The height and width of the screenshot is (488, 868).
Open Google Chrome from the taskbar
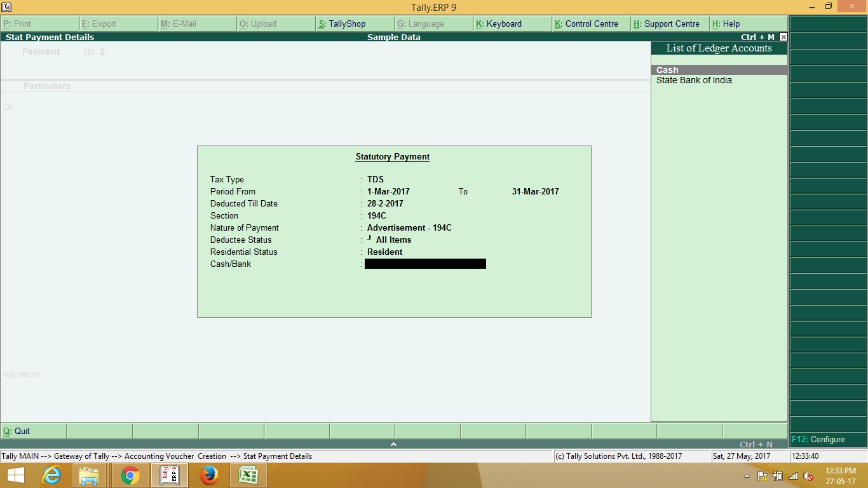[x=130, y=475]
